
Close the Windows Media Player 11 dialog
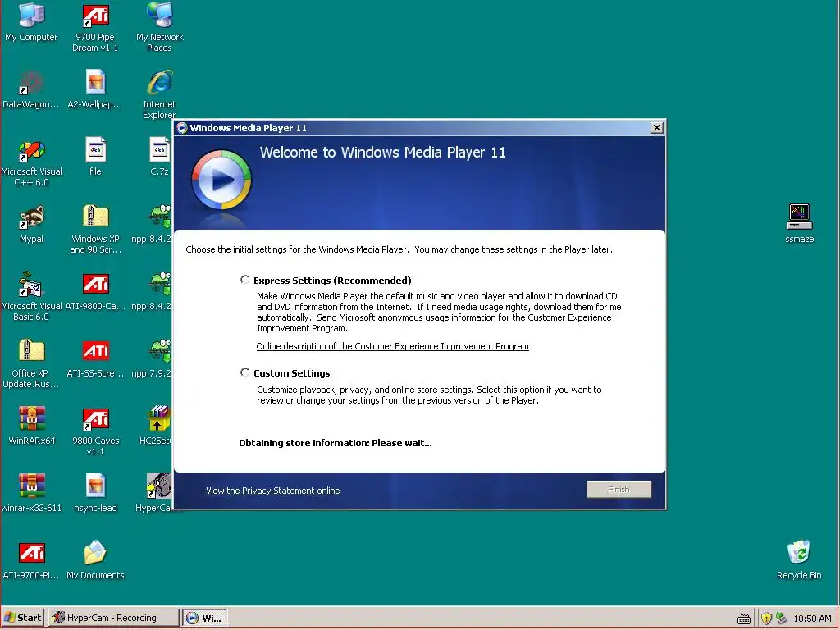pyautogui.click(x=656, y=127)
